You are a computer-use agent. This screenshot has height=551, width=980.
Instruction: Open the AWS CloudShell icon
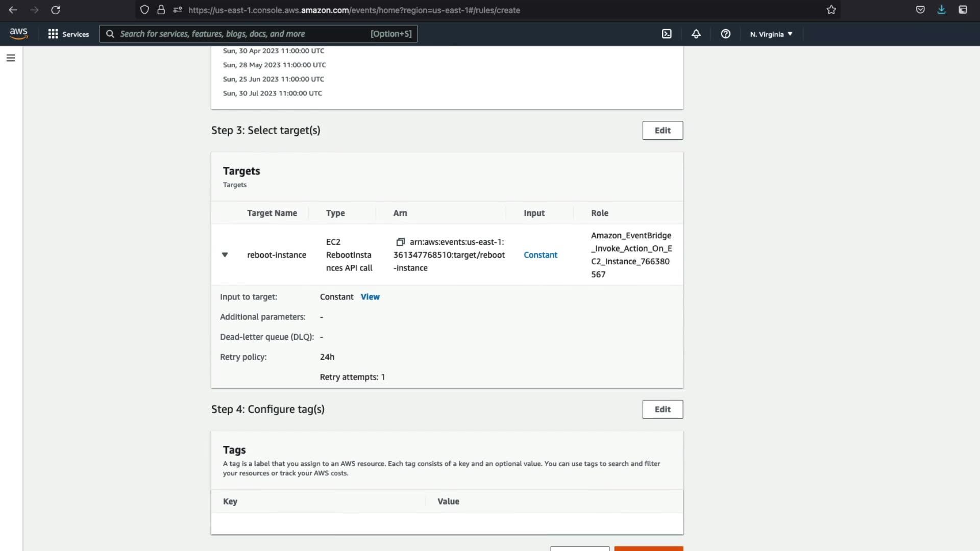pyautogui.click(x=667, y=34)
